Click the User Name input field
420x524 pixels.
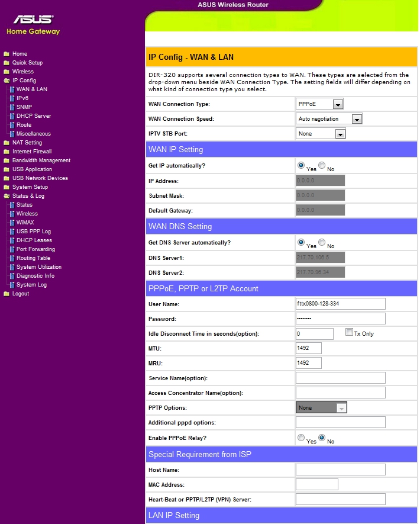(340, 304)
